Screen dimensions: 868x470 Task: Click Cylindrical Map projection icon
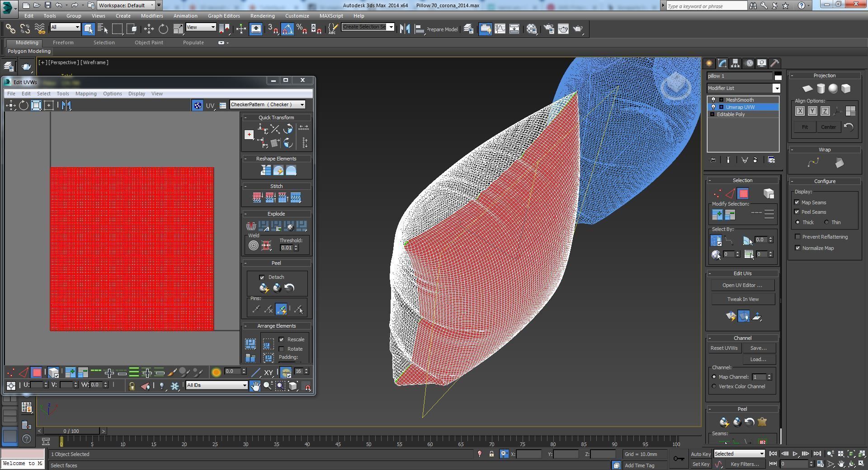pos(821,89)
